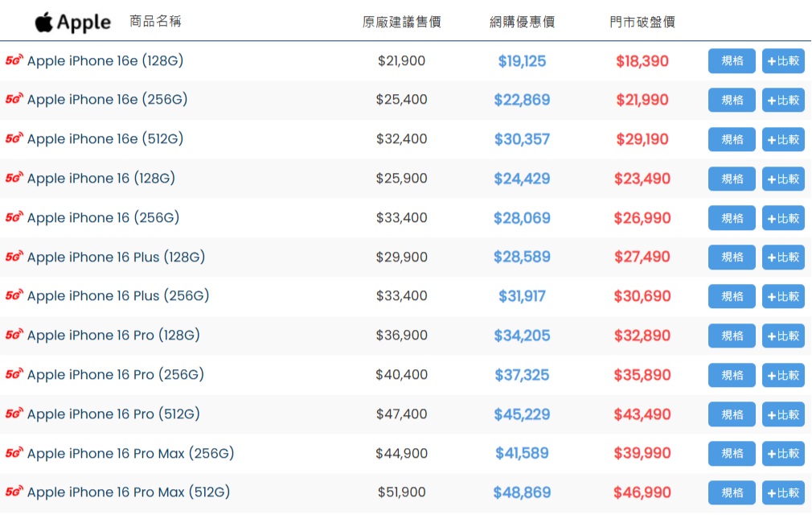Click 5G icon beside iPhone 16 Plus (128G)
Image resolution: width=812 pixels, height=515 pixels.
(x=14, y=257)
